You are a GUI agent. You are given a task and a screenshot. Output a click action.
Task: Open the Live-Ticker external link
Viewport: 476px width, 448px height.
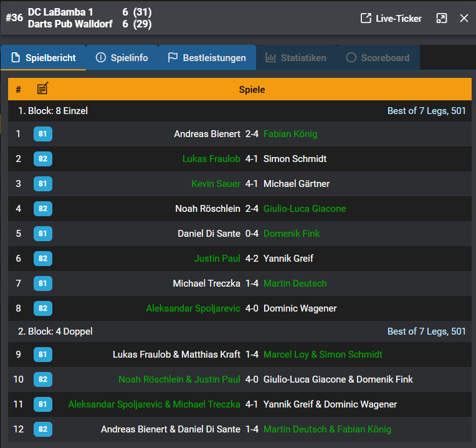point(391,19)
